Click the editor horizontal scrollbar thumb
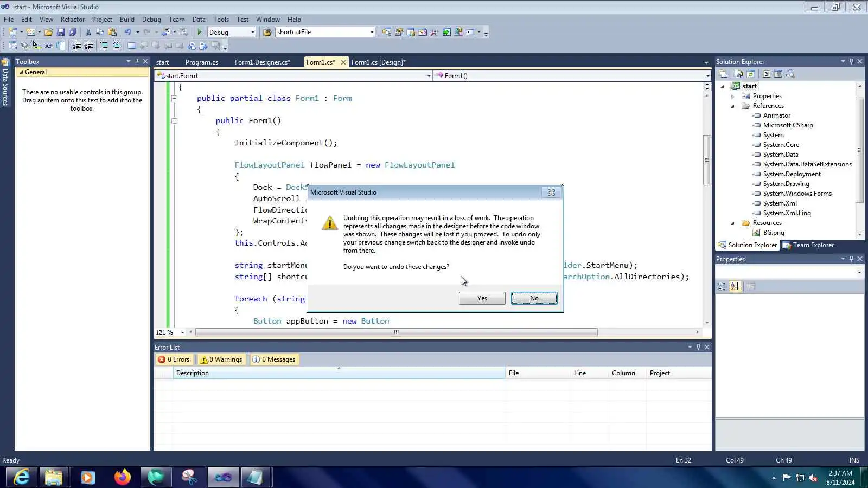 click(x=397, y=332)
